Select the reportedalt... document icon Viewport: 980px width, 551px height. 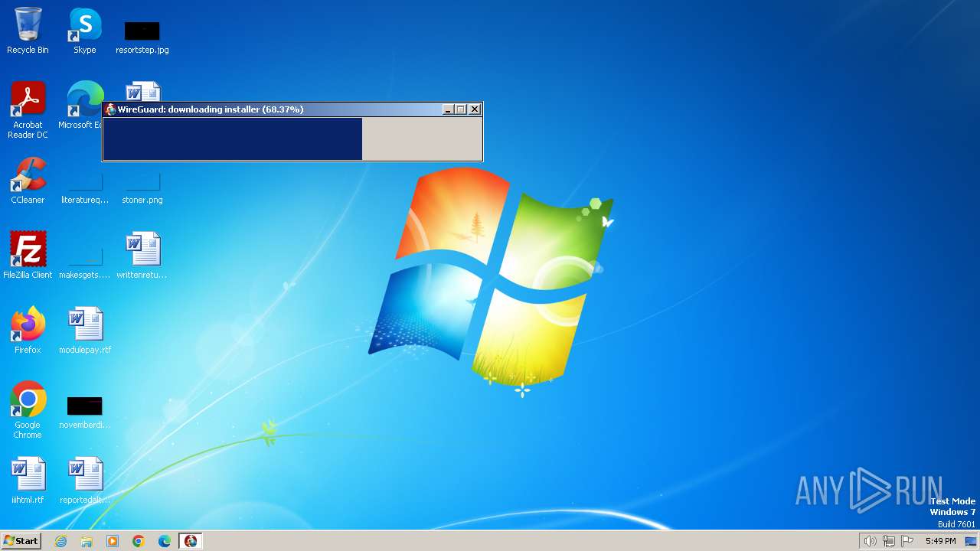(85, 481)
